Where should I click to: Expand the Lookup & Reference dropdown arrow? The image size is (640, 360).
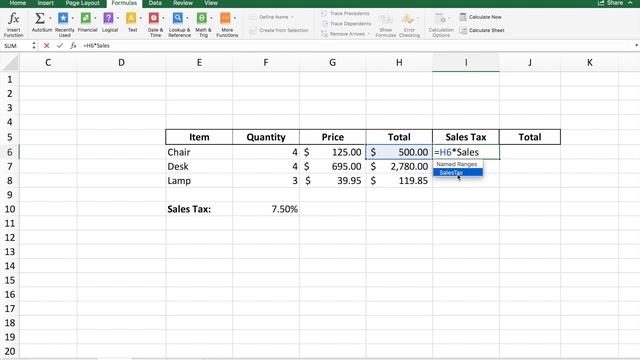click(187, 18)
